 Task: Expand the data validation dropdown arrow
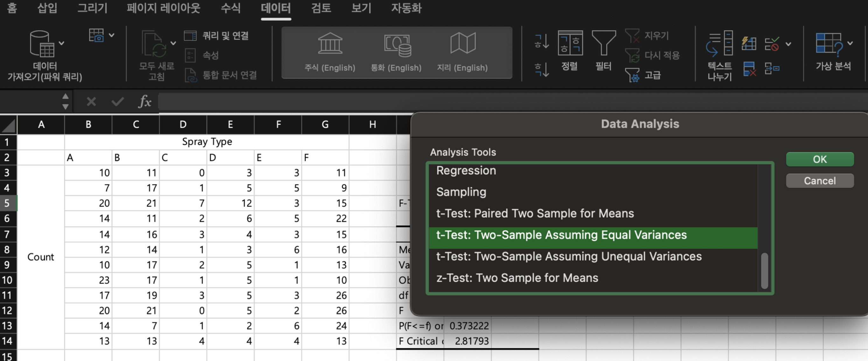pos(788,44)
